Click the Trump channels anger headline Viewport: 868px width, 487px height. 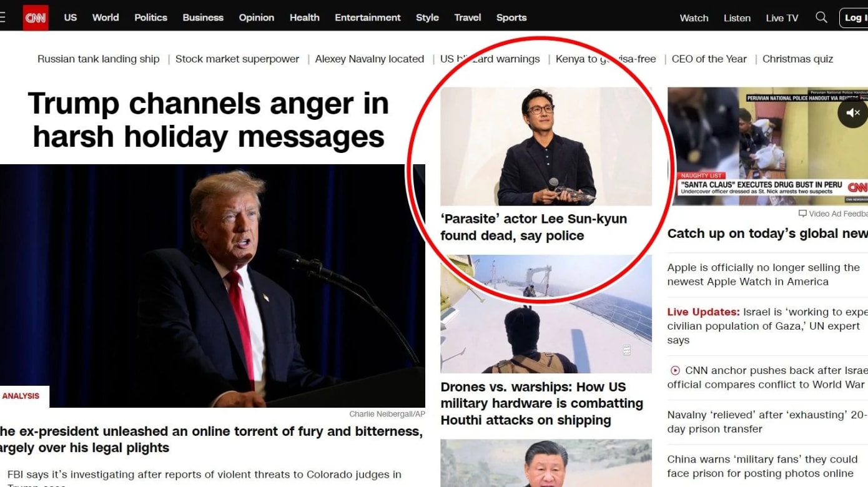(x=208, y=120)
